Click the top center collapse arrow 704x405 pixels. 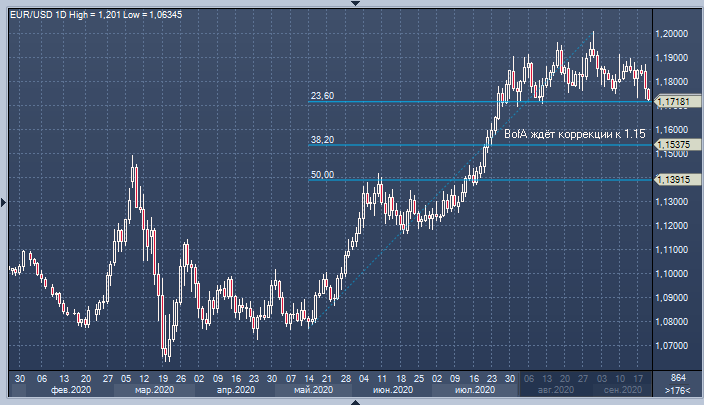(352, 4)
